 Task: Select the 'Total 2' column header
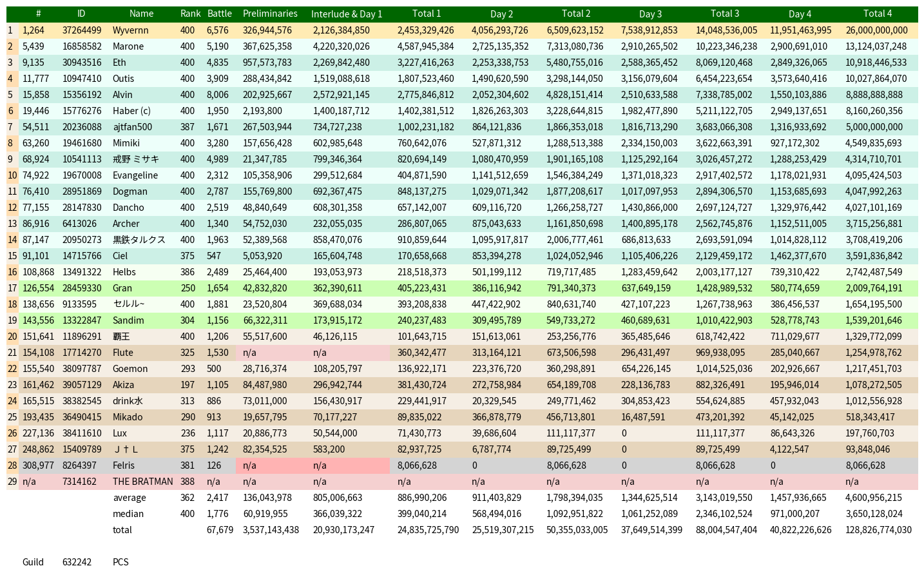(x=576, y=14)
